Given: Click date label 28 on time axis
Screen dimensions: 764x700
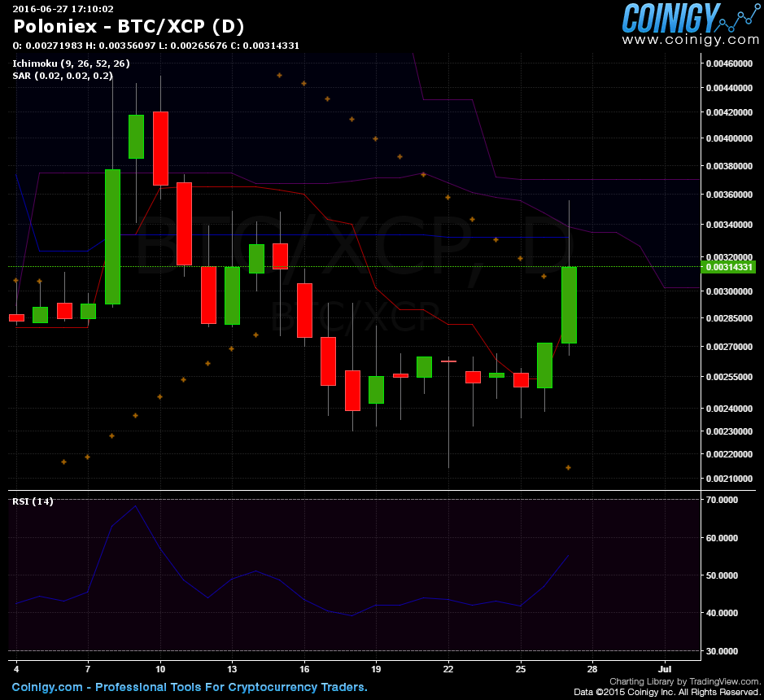Looking at the screenshot, I should (592, 669).
